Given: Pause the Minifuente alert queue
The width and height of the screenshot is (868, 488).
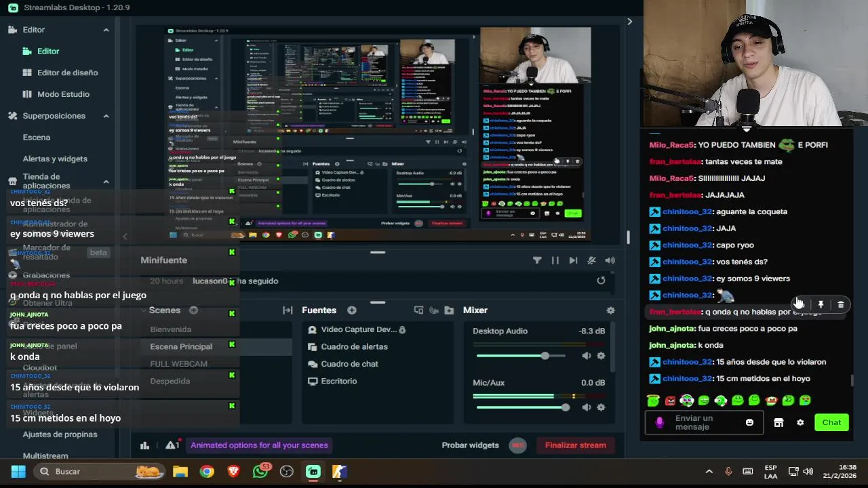Looking at the screenshot, I should 555,260.
